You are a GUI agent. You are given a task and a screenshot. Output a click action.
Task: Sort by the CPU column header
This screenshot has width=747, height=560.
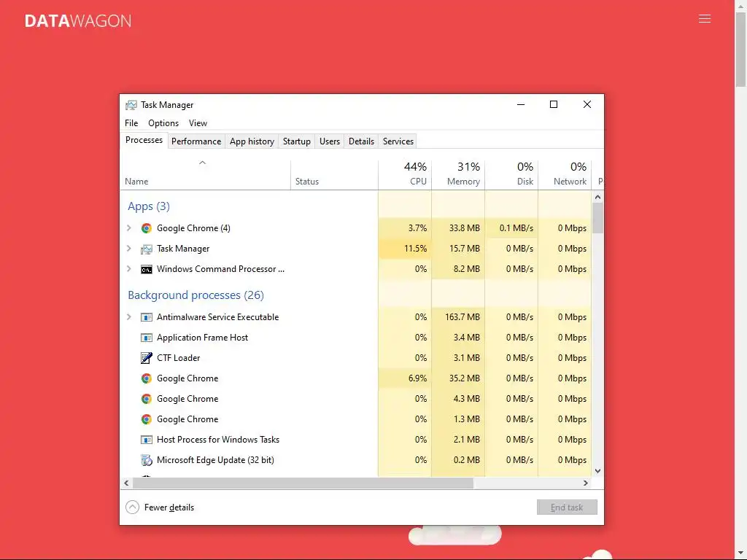tap(405, 175)
